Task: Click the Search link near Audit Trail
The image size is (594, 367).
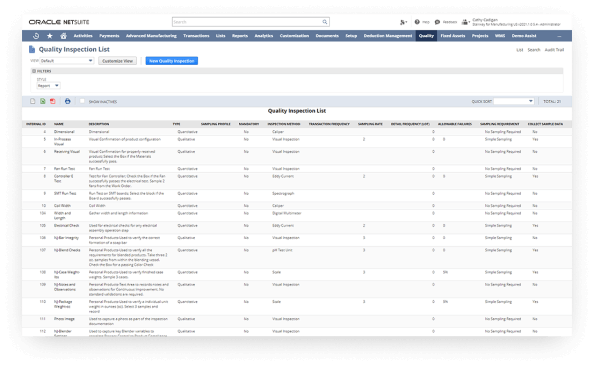Action: tap(534, 50)
